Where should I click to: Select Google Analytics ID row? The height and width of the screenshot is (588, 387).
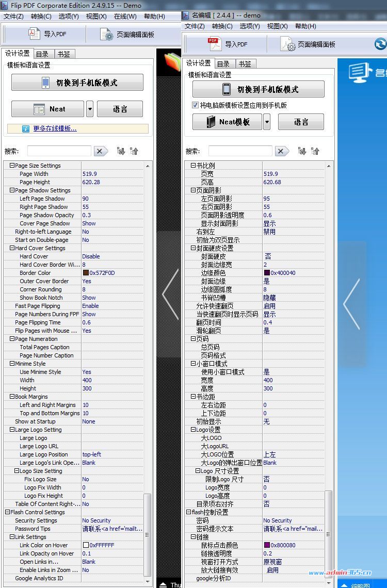pyautogui.click(x=74, y=578)
